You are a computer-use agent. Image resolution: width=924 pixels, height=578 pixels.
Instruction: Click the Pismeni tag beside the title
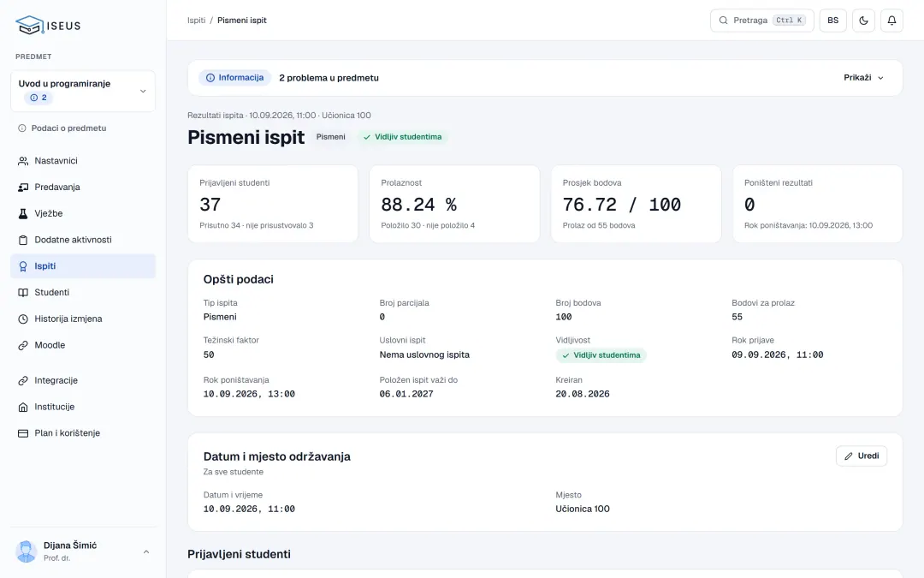coord(330,137)
